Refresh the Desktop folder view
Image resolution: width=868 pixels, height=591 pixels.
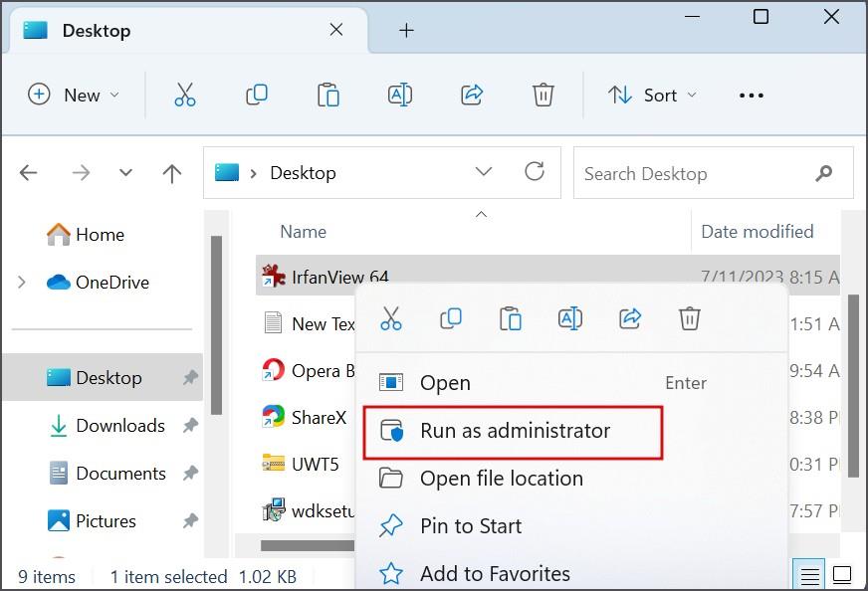tap(535, 172)
